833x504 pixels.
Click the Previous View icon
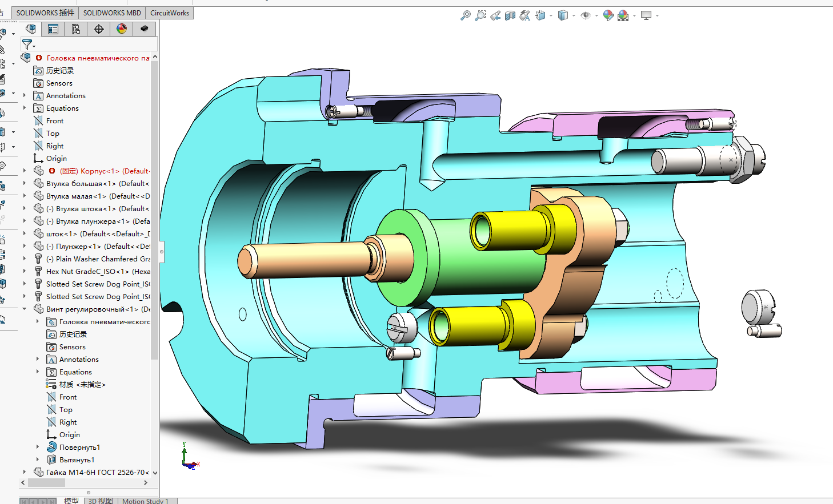(495, 15)
